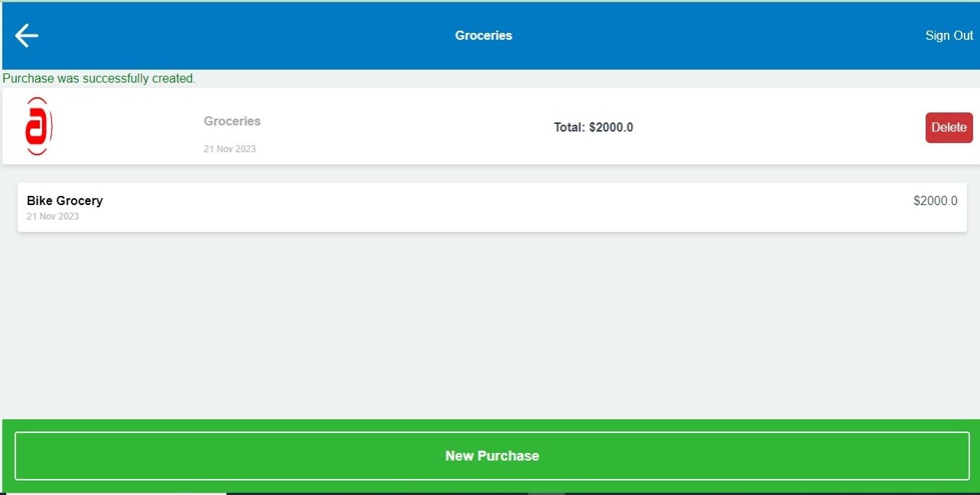The height and width of the screenshot is (495, 980).
Task: Create a New Purchase
Action: (492, 456)
